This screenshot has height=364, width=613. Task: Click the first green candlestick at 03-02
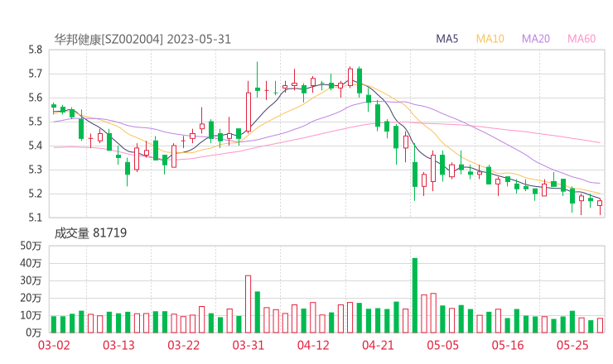tap(54, 108)
